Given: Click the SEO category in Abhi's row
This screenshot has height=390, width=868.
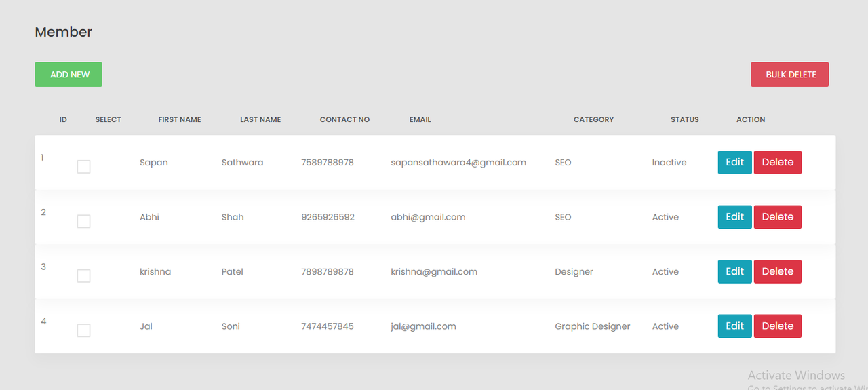Looking at the screenshot, I should click(563, 217).
